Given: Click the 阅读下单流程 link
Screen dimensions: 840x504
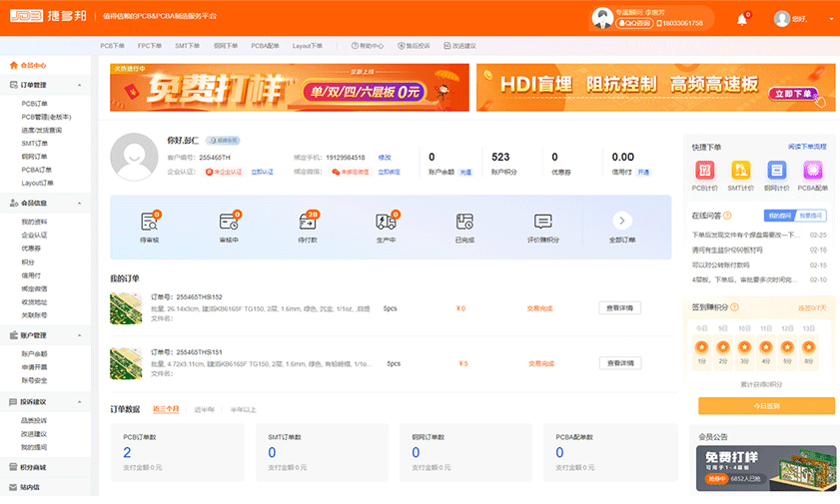Looking at the screenshot, I should pyautogui.click(x=806, y=147).
